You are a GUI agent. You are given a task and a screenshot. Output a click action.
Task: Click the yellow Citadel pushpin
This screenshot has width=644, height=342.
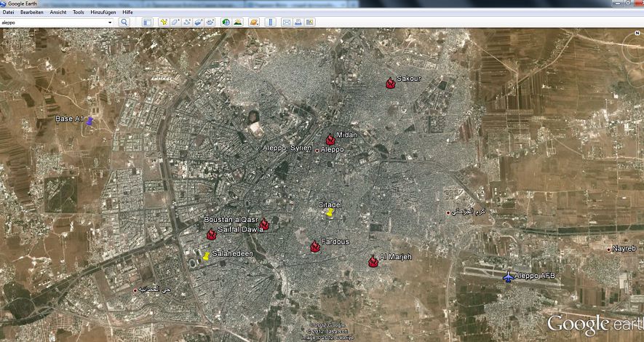tap(330, 212)
